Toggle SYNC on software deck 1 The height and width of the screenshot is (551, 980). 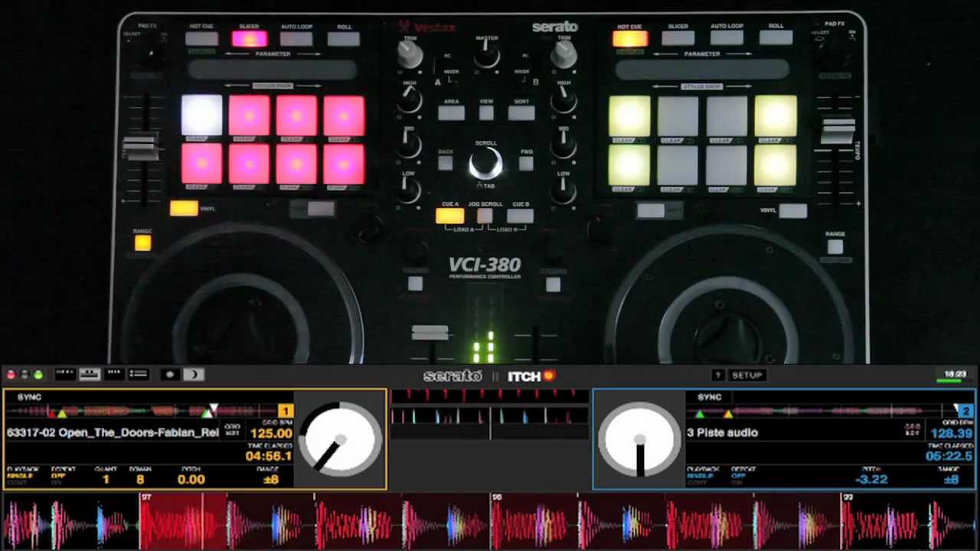[x=29, y=397]
